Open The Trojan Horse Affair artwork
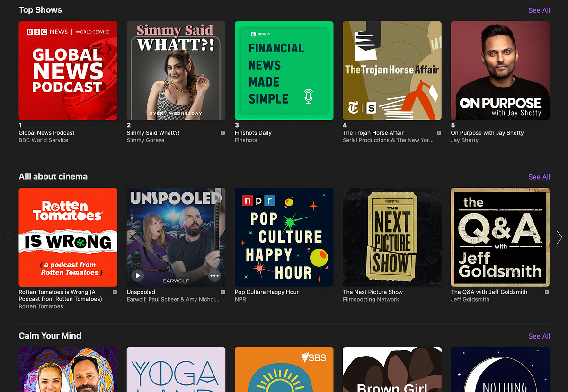The image size is (568, 392). tap(392, 70)
